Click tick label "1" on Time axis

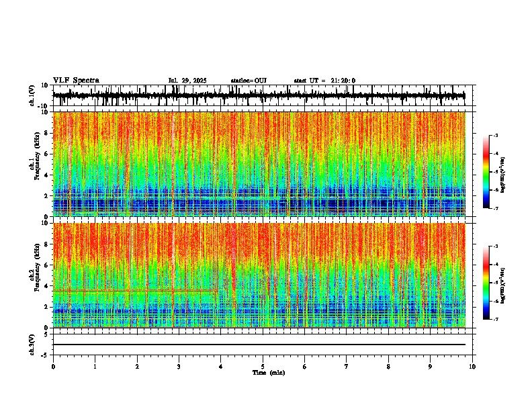coord(95,367)
